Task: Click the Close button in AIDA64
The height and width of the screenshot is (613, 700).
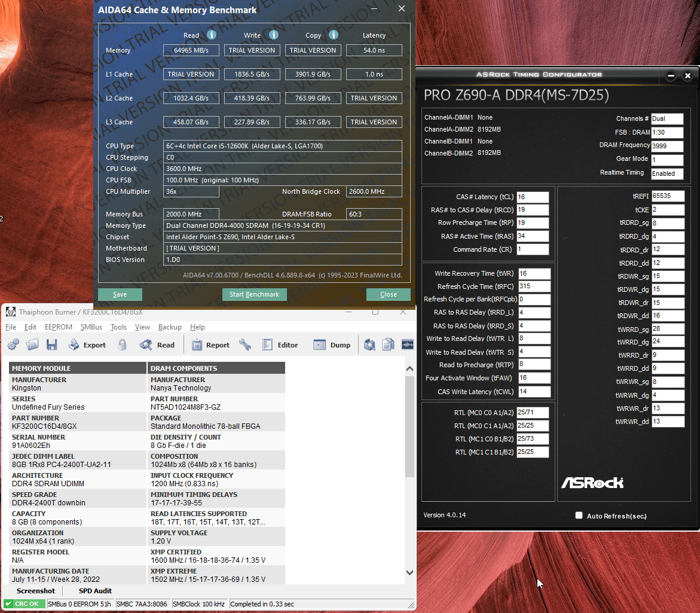Action: (389, 294)
